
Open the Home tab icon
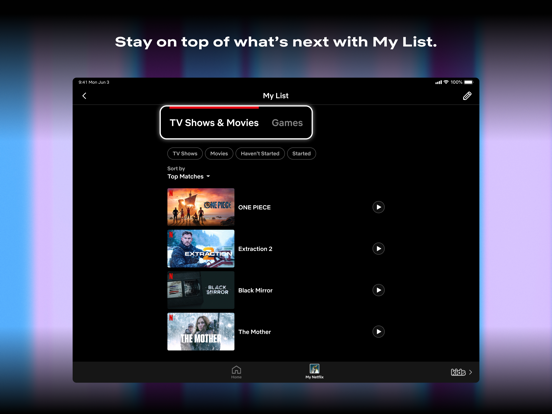point(236,372)
